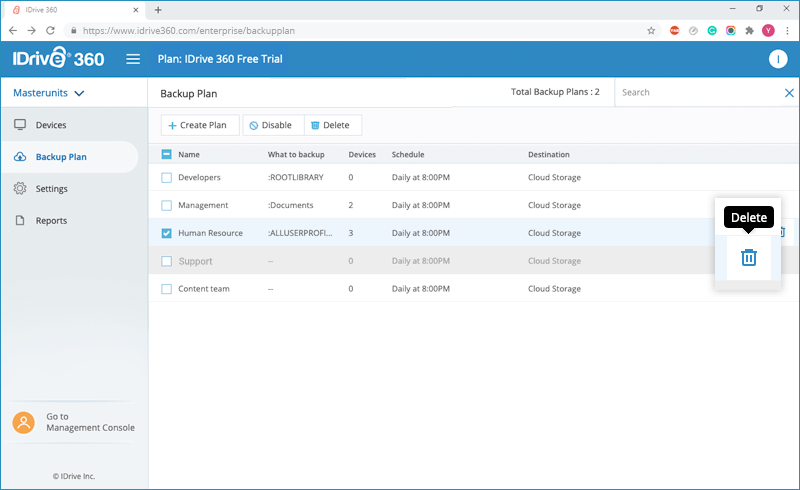
Task: Click the Reports document icon
Action: point(20,220)
